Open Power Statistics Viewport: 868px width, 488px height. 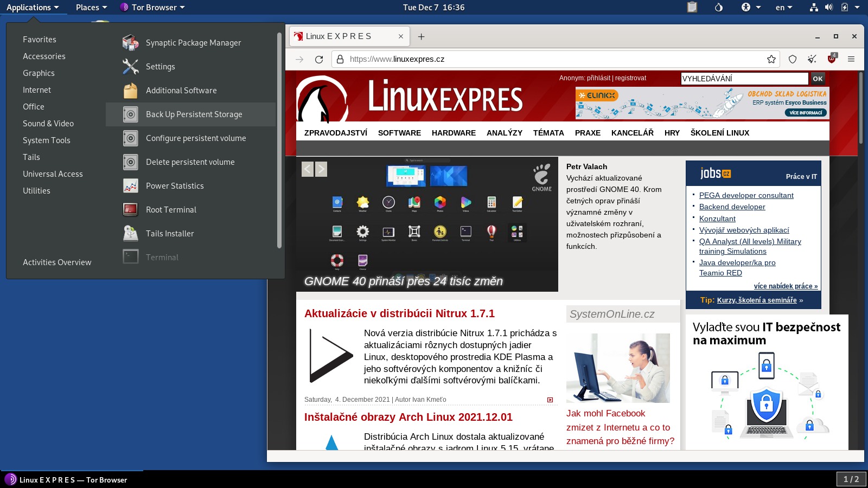click(190, 186)
